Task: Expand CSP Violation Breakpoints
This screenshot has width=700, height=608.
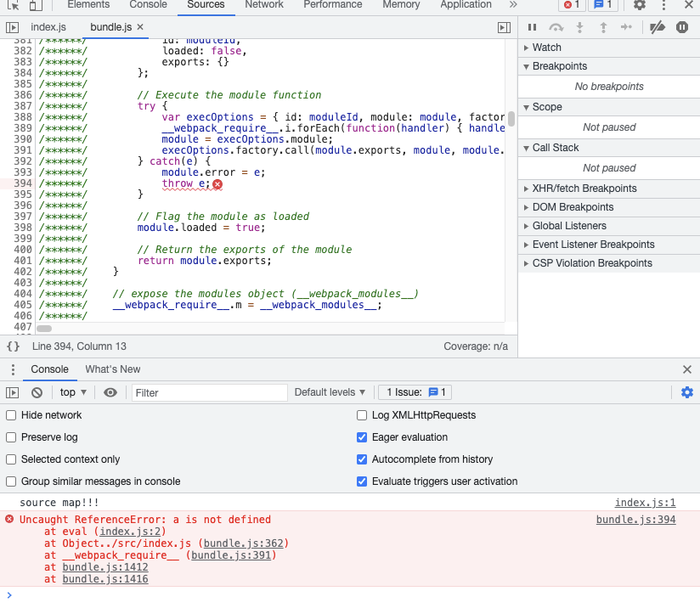Action: point(609,263)
